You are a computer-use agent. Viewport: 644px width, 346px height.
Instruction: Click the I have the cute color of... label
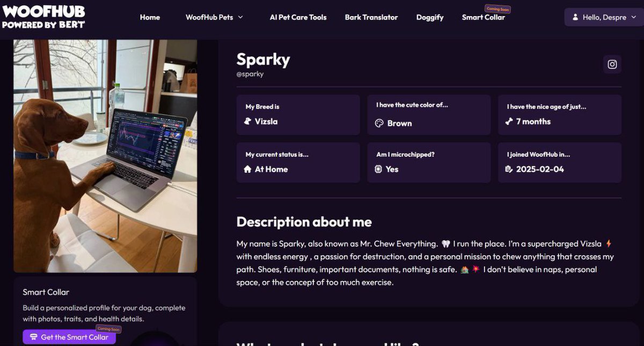[x=412, y=105]
